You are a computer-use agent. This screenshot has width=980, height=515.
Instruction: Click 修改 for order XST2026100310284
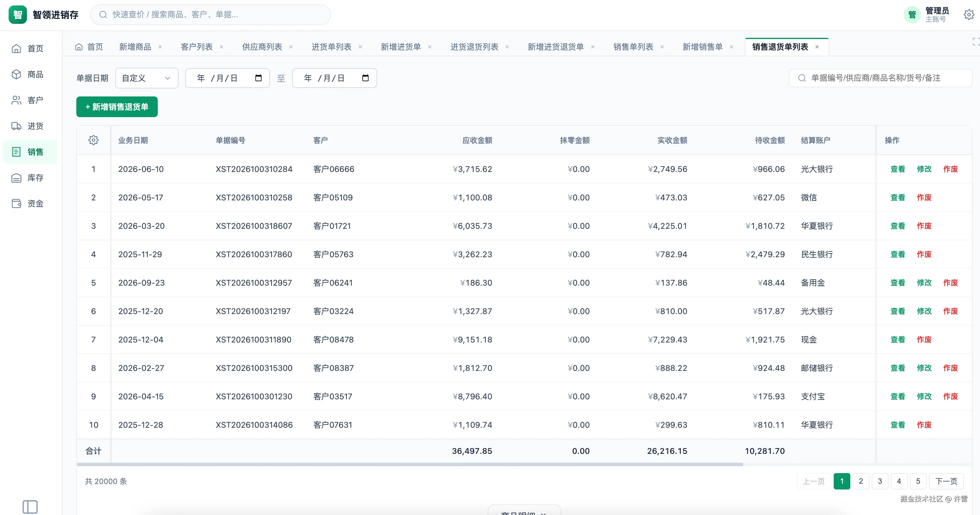[x=924, y=169]
